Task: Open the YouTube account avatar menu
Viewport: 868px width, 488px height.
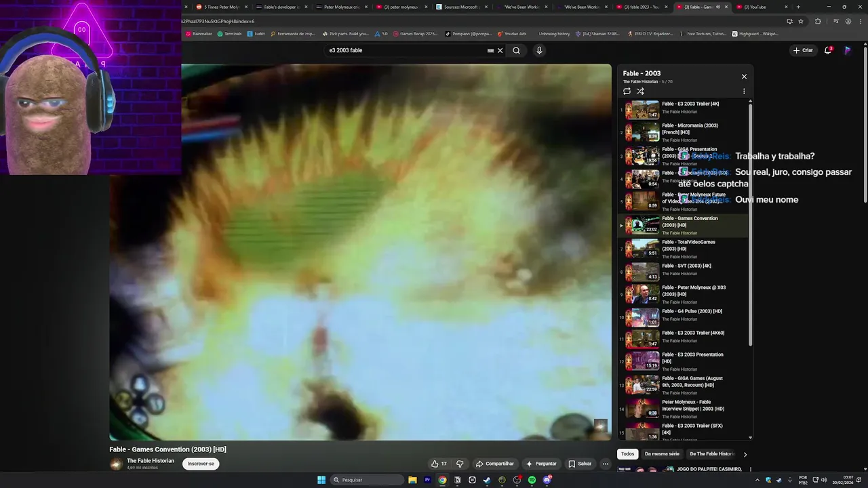Action: (x=847, y=50)
